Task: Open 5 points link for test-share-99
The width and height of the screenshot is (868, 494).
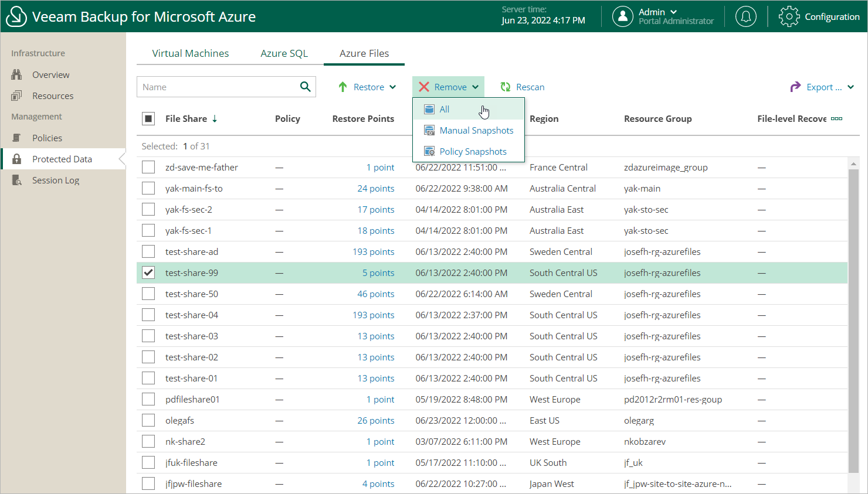Action: point(378,272)
